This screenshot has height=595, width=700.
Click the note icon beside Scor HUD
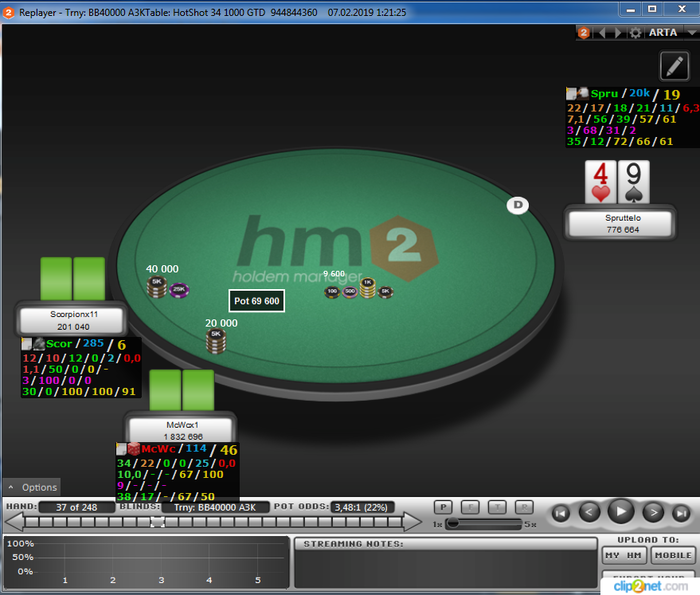coord(26,344)
